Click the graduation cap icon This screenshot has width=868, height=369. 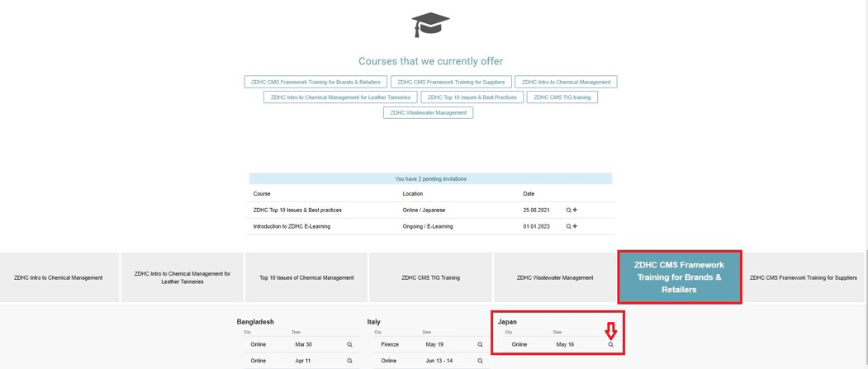[430, 24]
